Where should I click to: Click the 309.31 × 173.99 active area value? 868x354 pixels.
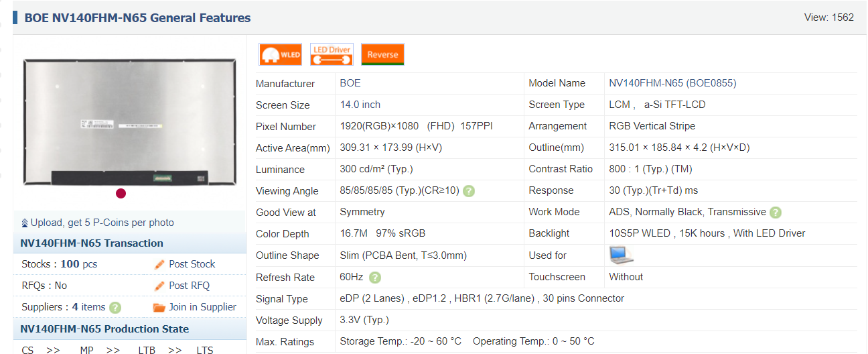pyautogui.click(x=391, y=147)
